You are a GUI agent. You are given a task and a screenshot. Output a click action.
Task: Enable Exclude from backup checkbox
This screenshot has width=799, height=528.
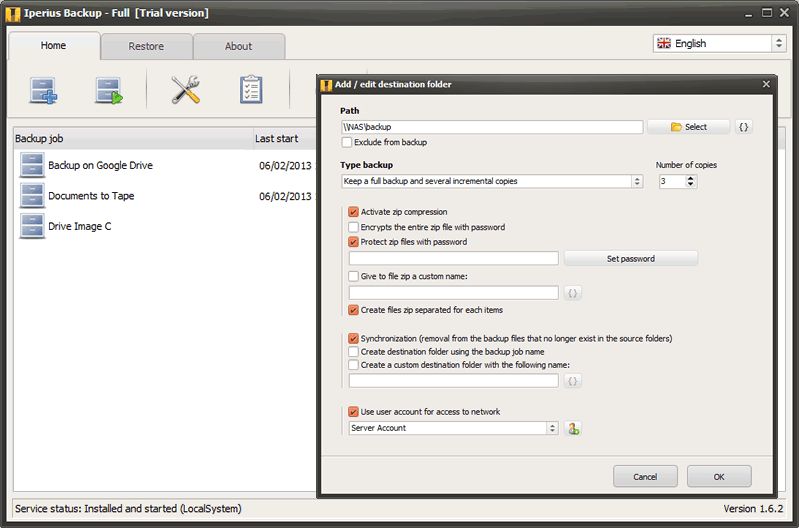coord(347,142)
